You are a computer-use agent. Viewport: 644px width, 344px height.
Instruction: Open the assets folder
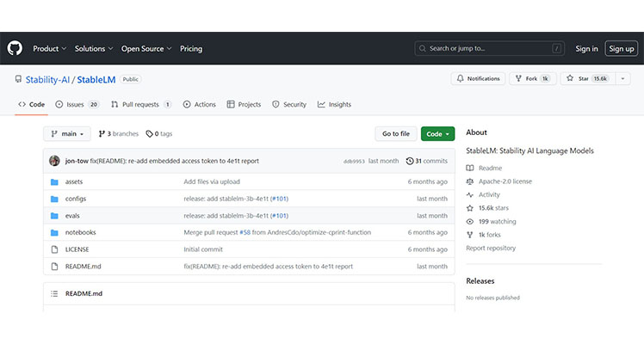[74, 181]
